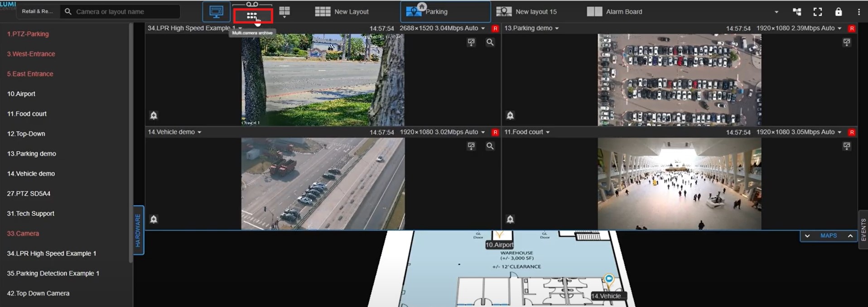
Task: Click export frame icon on Food court feed
Action: coord(846,146)
